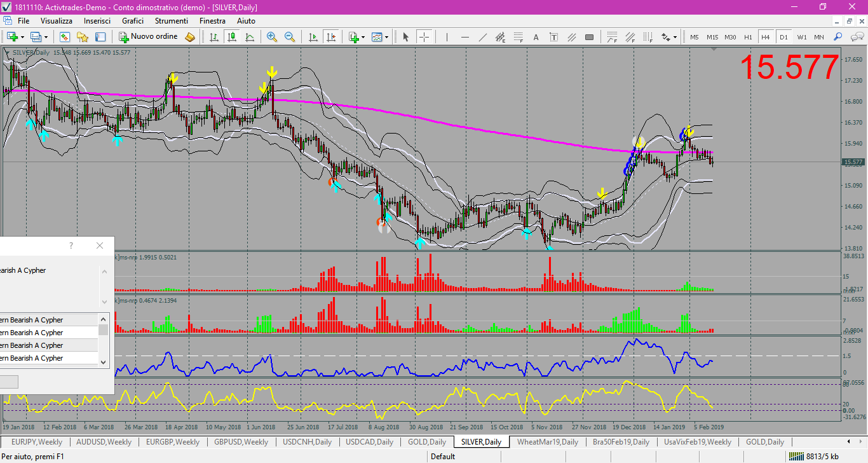The height and width of the screenshot is (463, 868).
Task: Open the Grafici menu
Action: point(133,21)
